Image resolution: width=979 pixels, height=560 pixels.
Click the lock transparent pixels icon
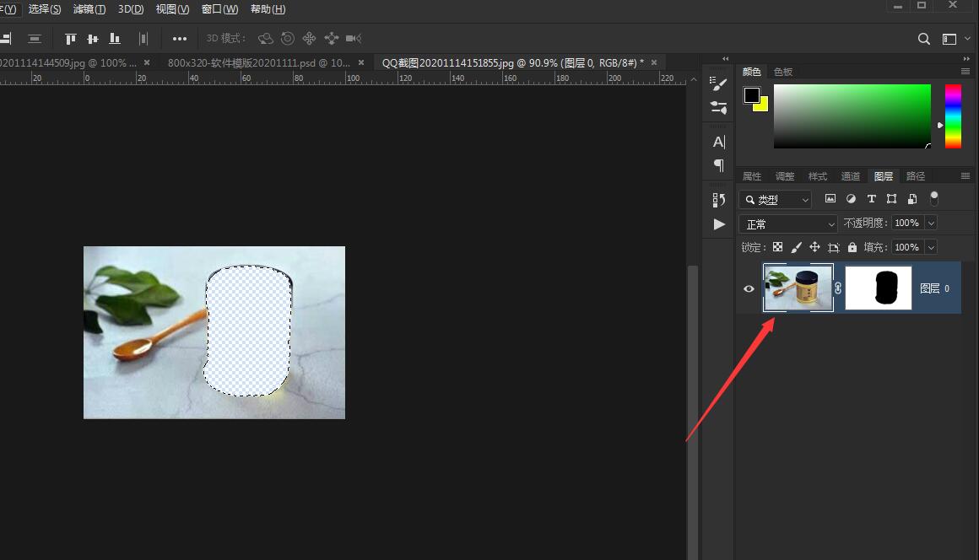pyautogui.click(x=777, y=247)
